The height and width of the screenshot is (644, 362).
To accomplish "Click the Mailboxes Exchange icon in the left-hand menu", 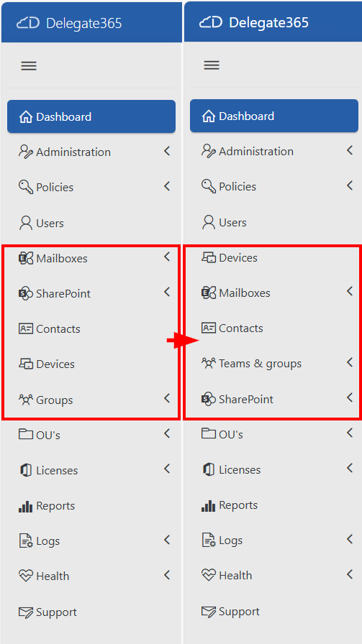I will [26, 258].
